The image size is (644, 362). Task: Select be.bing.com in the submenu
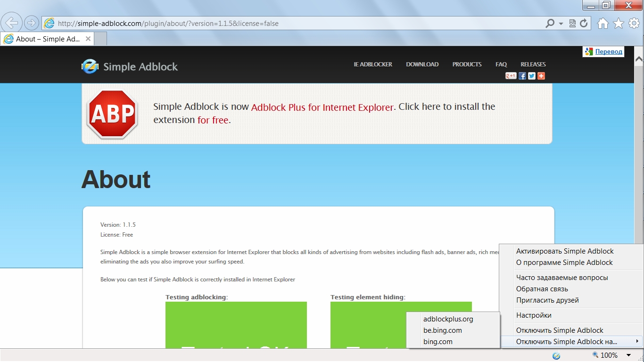(x=453, y=330)
